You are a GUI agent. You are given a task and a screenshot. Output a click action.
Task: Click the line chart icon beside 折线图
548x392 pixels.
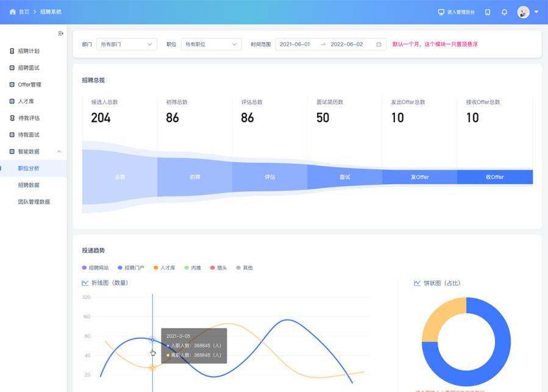(85, 283)
